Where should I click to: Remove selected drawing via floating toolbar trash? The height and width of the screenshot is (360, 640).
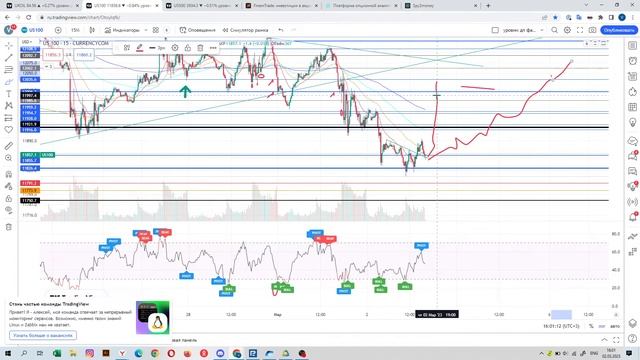(x=200, y=48)
